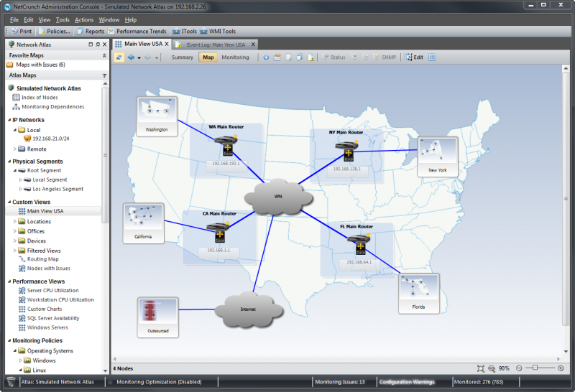The image size is (575, 392).
Task: Click the Print toolbar button
Action: [22, 31]
